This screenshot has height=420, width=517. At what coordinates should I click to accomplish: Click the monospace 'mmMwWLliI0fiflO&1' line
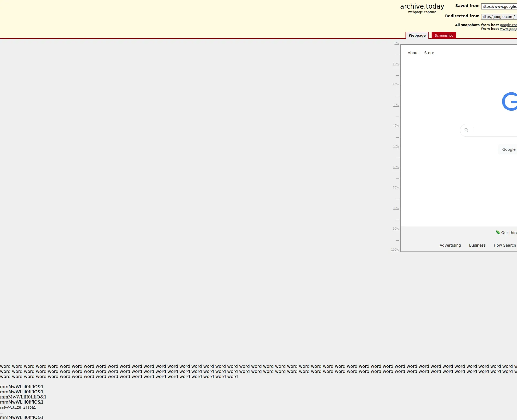click(x=18, y=408)
